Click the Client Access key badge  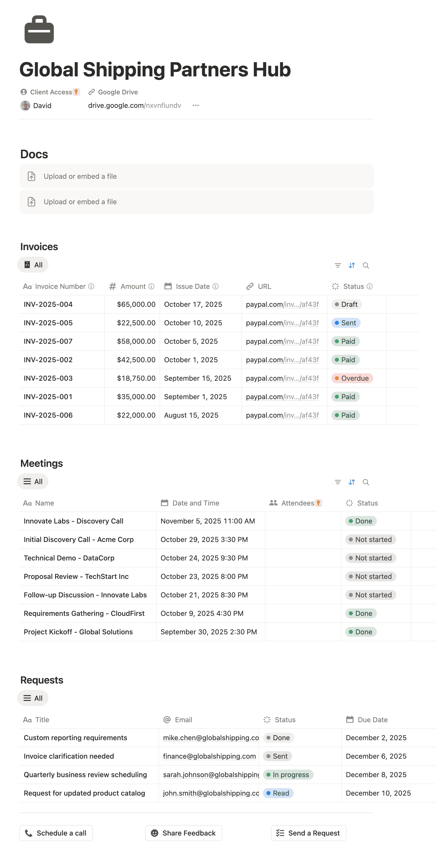(x=76, y=92)
